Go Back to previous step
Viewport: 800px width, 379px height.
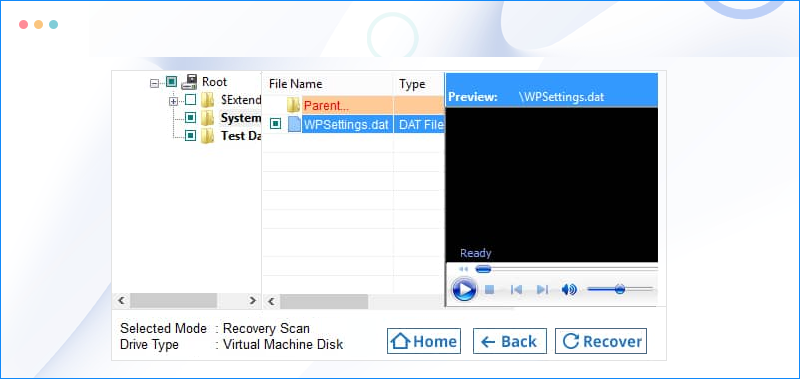point(510,341)
